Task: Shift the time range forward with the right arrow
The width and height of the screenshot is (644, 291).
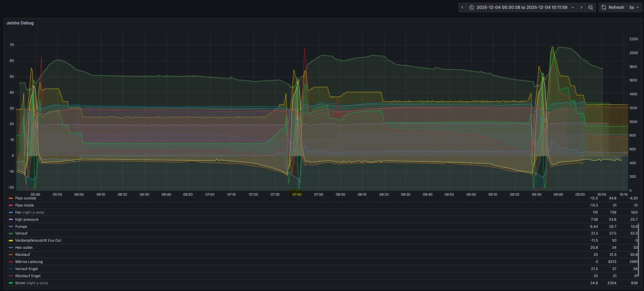Action: pyautogui.click(x=581, y=8)
